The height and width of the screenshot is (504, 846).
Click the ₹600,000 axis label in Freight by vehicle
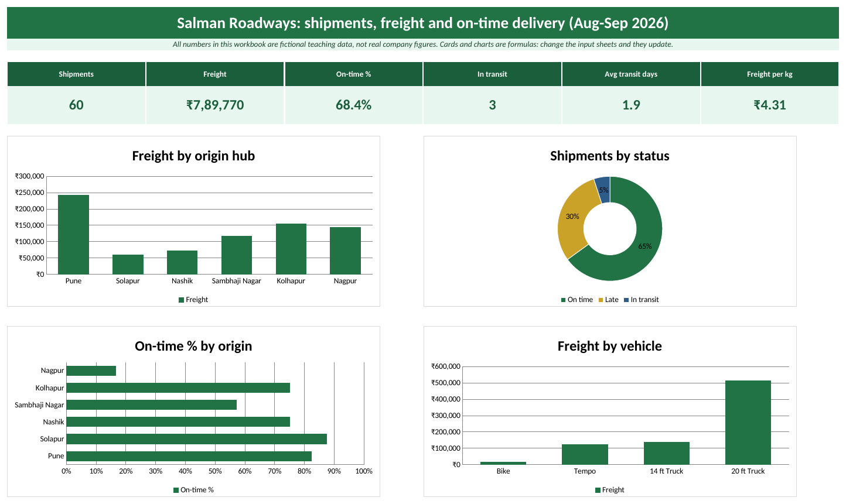click(x=446, y=366)
